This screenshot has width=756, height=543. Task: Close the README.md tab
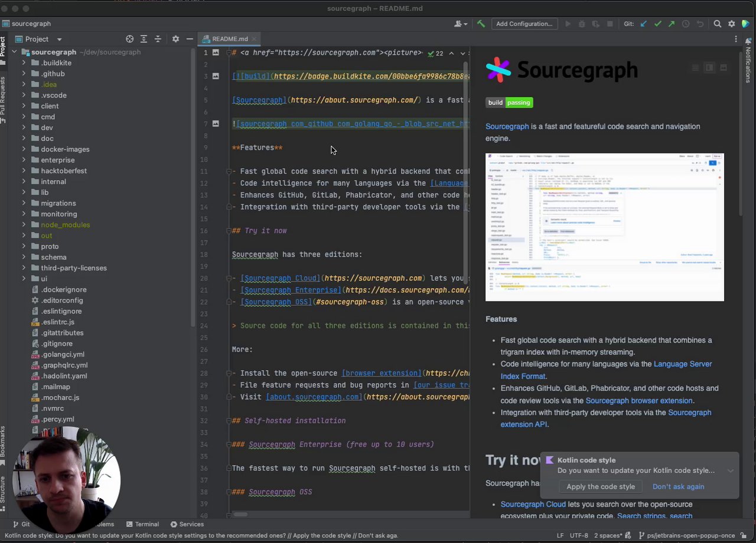(255, 39)
